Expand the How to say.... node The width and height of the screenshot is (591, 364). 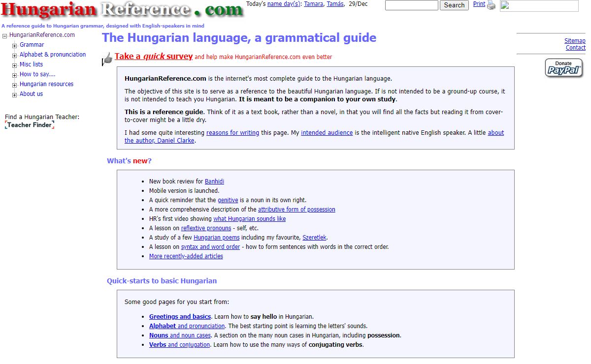(15, 75)
